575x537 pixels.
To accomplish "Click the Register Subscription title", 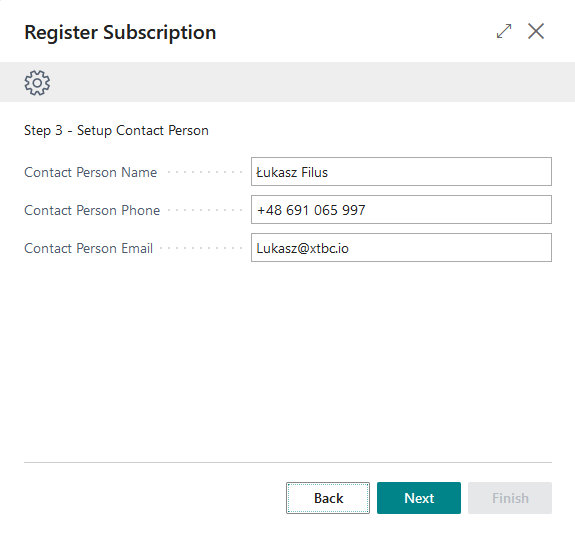I will (x=120, y=33).
